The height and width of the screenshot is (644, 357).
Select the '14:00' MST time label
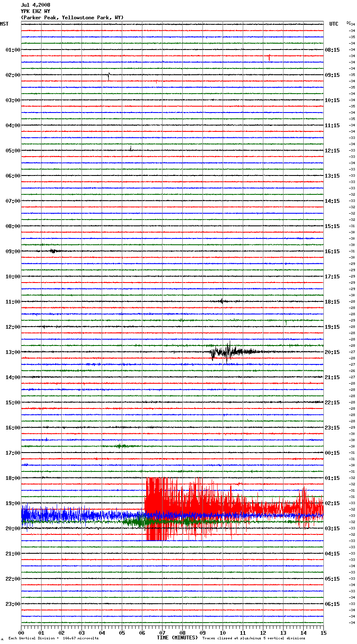[13, 377]
